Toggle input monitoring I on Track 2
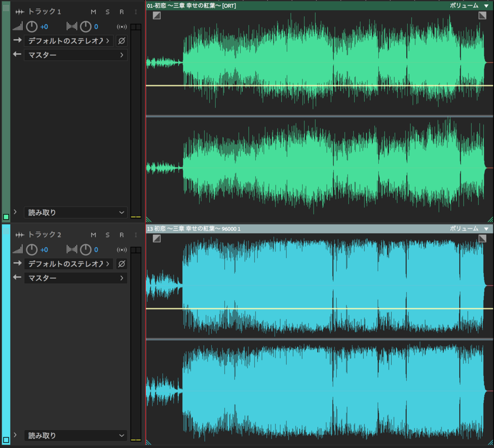The image size is (494, 448). pyautogui.click(x=136, y=235)
